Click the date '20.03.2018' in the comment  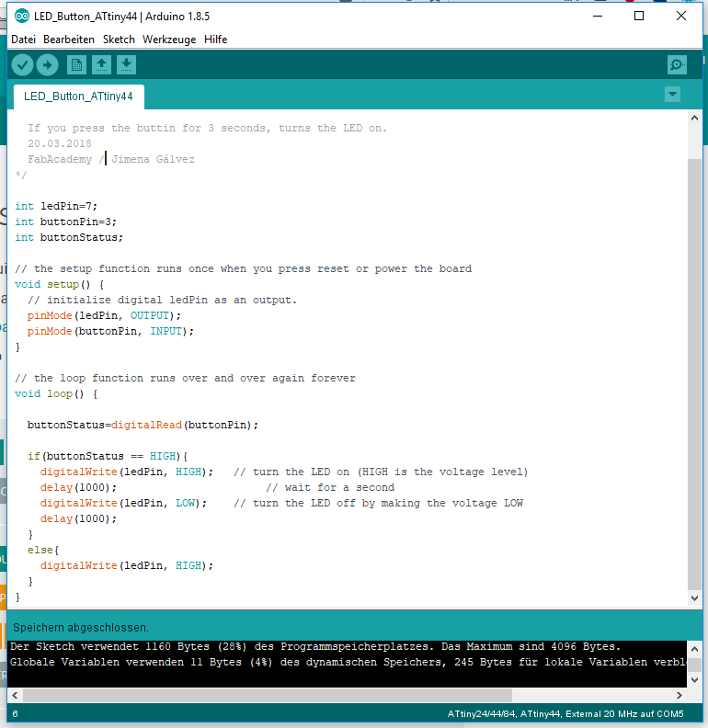[60, 143]
